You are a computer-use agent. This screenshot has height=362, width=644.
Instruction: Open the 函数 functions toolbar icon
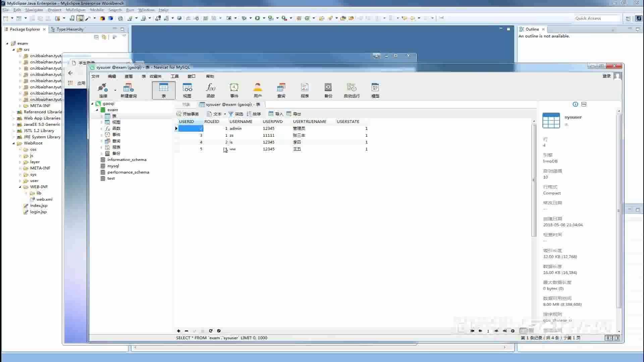(211, 90)
